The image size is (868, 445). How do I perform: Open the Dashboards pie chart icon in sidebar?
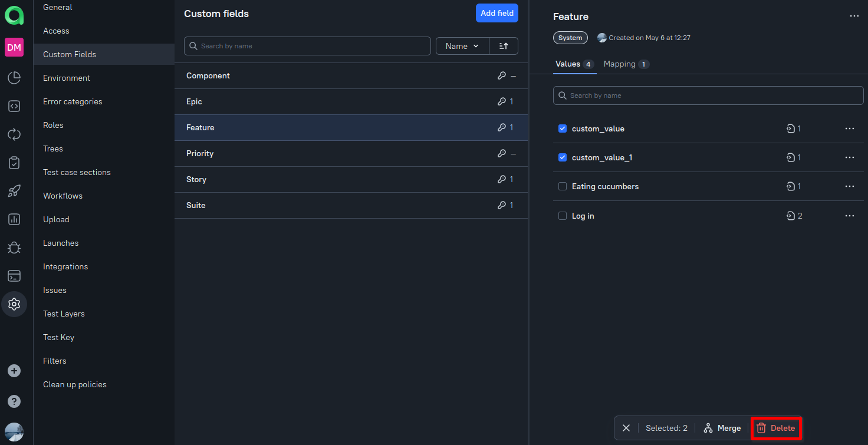(14, 78)
